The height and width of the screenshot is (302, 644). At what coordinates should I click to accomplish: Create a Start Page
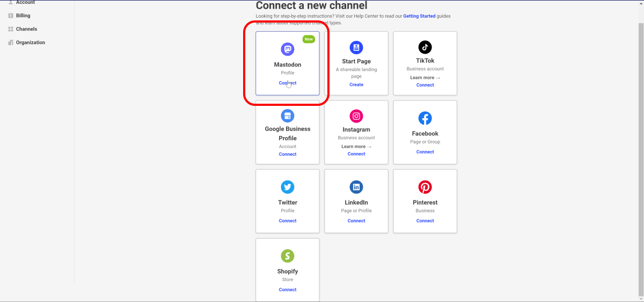point(356,84)
